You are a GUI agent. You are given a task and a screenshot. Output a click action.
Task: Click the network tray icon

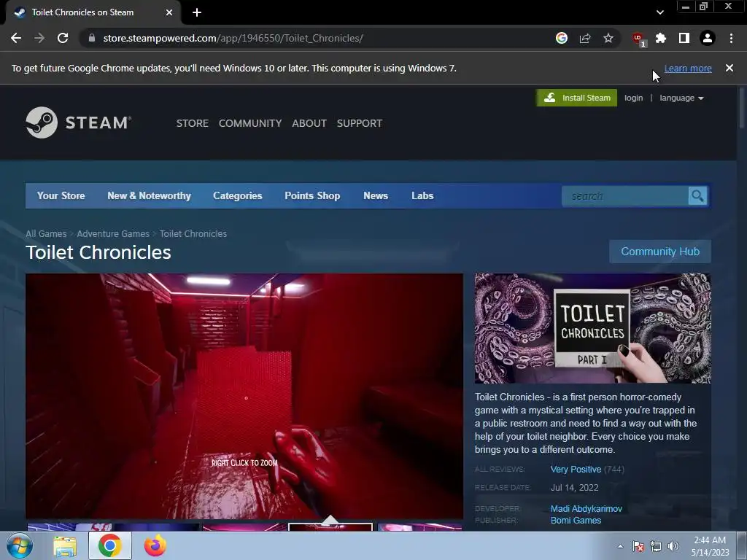pyautogui.click(x=656, y=546)
